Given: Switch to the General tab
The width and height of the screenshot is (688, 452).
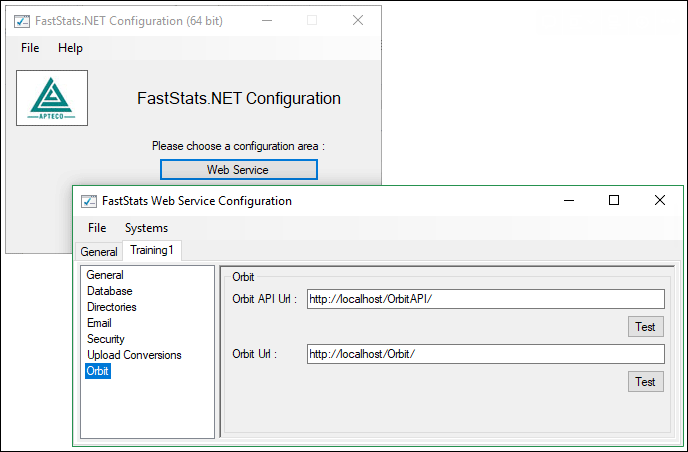Looking at the screenshot, I should click(x=99, y=252).
